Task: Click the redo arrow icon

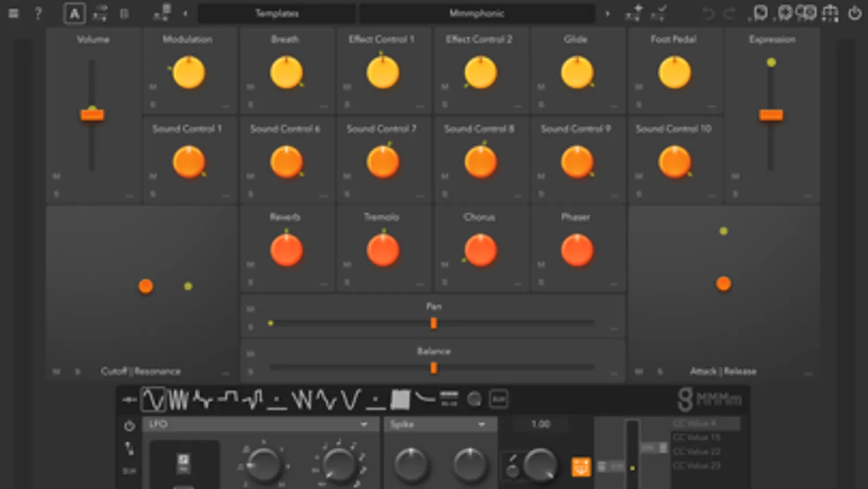Action: [730, 13]
